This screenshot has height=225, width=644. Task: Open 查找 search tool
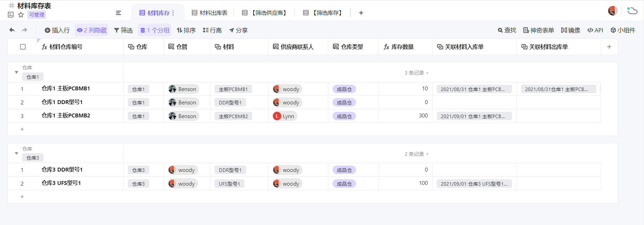pyautogui.click(x=507, y=30)
